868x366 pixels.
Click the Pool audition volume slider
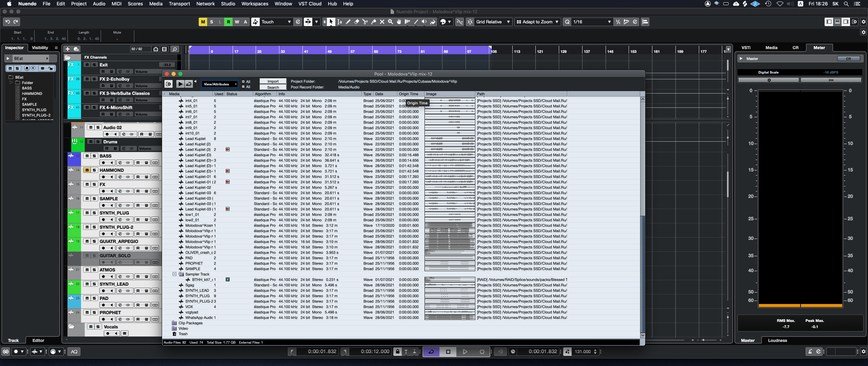point(195,84)
